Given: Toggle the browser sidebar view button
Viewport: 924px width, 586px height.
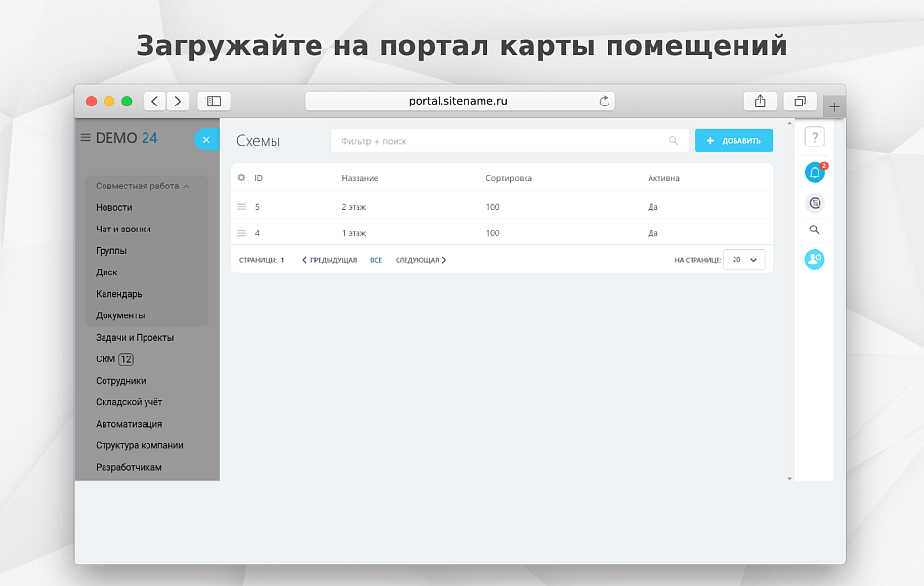Looking at the screenshot, I should click(x=214, y=102).
